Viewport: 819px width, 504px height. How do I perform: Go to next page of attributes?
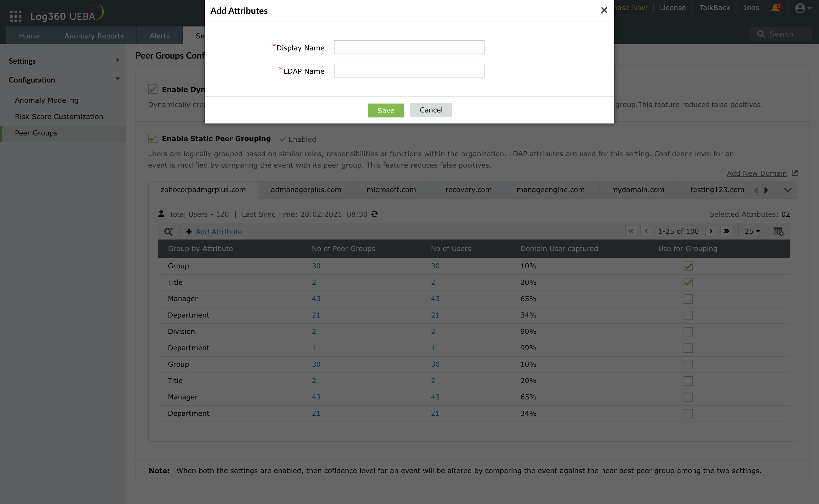tap(711, 231)
